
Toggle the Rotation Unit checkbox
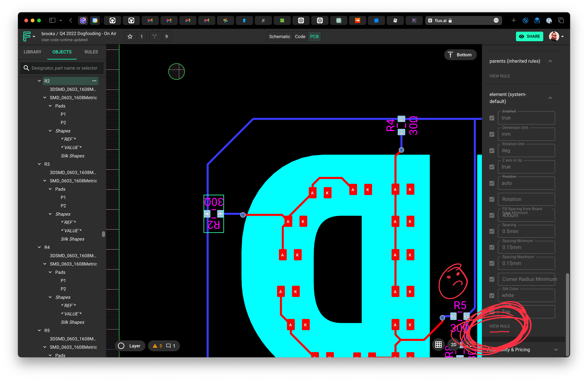point(492,151)
